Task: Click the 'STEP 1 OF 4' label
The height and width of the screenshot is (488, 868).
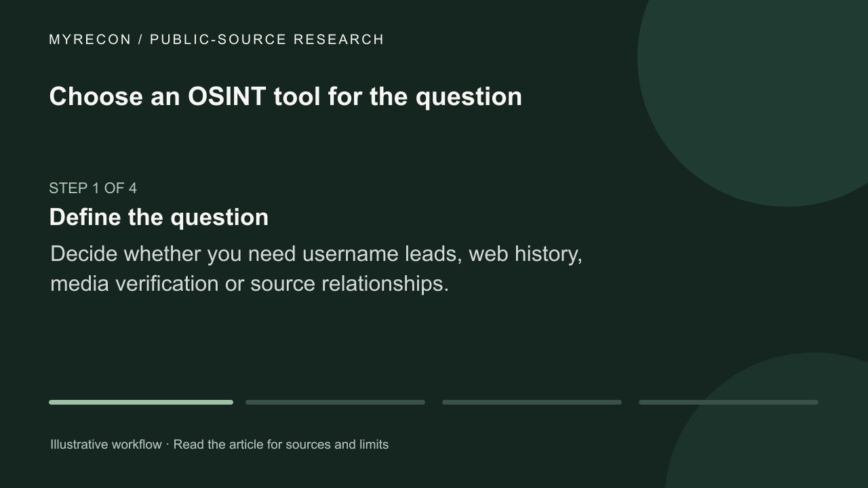Action: coord(93,188)
